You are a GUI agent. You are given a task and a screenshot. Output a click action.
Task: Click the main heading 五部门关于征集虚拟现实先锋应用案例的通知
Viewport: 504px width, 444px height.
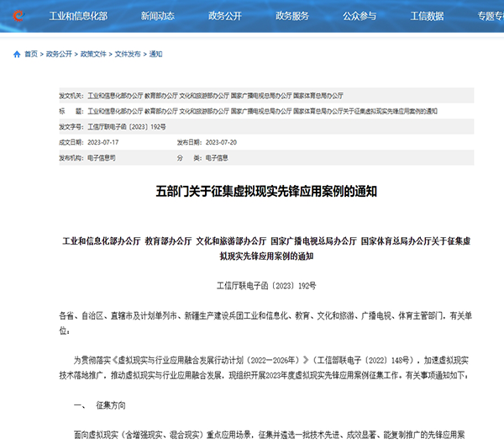click(267, 192)
